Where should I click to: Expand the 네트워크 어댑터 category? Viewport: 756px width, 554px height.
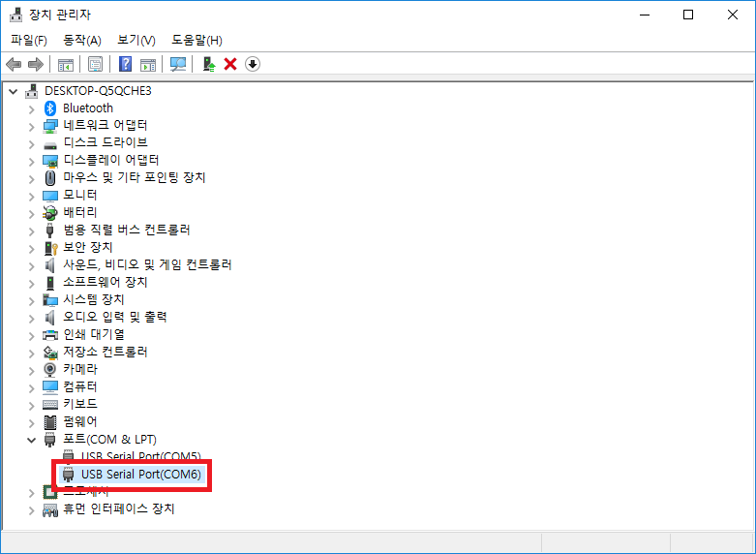click(x=32, y=126)
